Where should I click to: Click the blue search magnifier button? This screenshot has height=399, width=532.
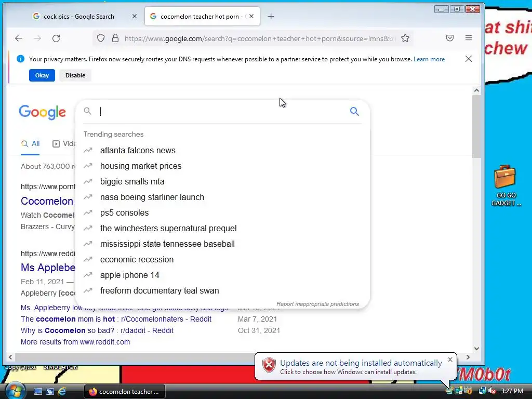(354, 111)
